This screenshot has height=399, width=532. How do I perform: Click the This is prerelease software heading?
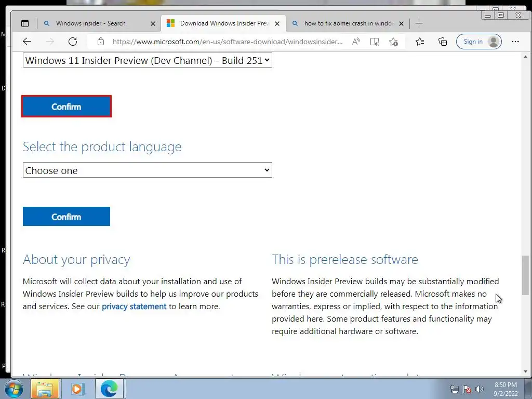(345, 260)
